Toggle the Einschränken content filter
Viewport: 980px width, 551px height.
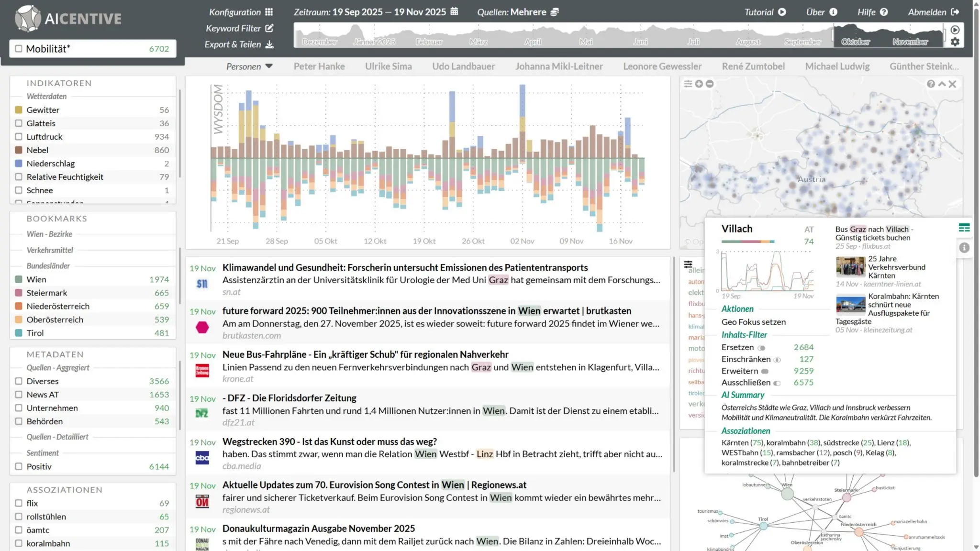click(777, 360)
